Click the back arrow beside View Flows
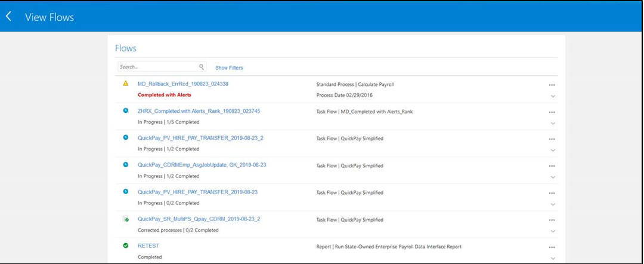The image size is (644, 264). pyautogui.click(x=9, y=17)
